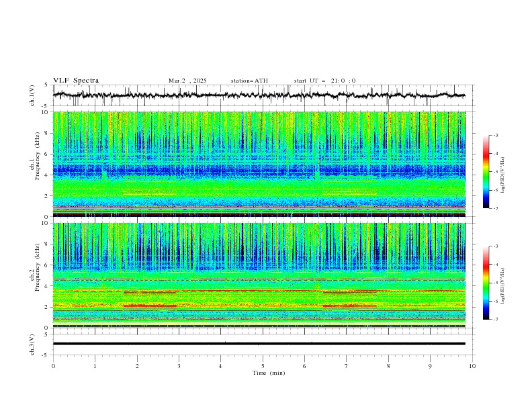The height and width of the screenshot is (411, 532).
Task: Click the "VLF Spectra" plot title
Action: click(76, 81)
